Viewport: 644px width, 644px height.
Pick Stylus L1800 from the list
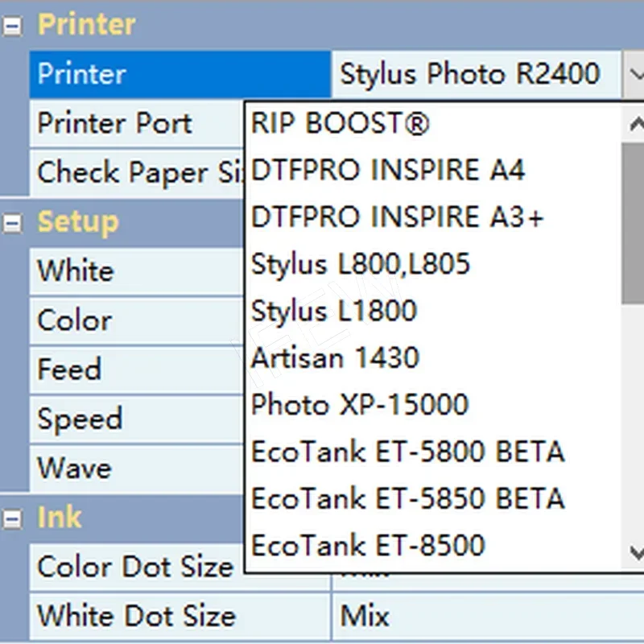[334, 311]
